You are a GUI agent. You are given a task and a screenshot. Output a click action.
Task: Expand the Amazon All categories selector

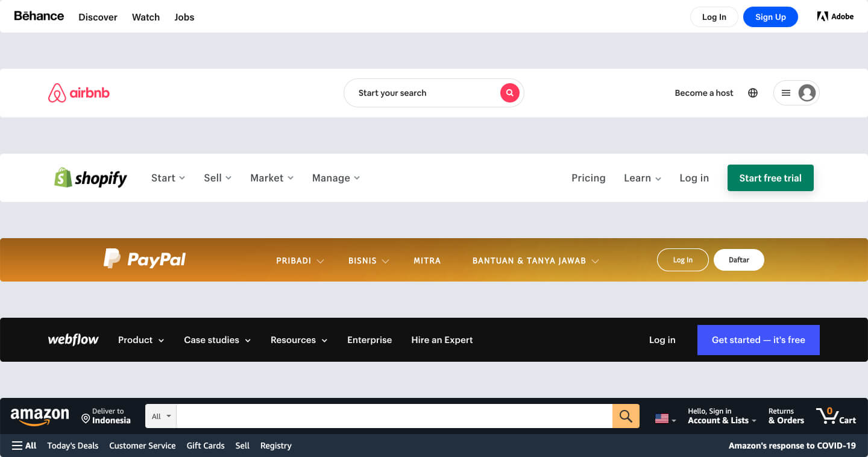[160, 416]
